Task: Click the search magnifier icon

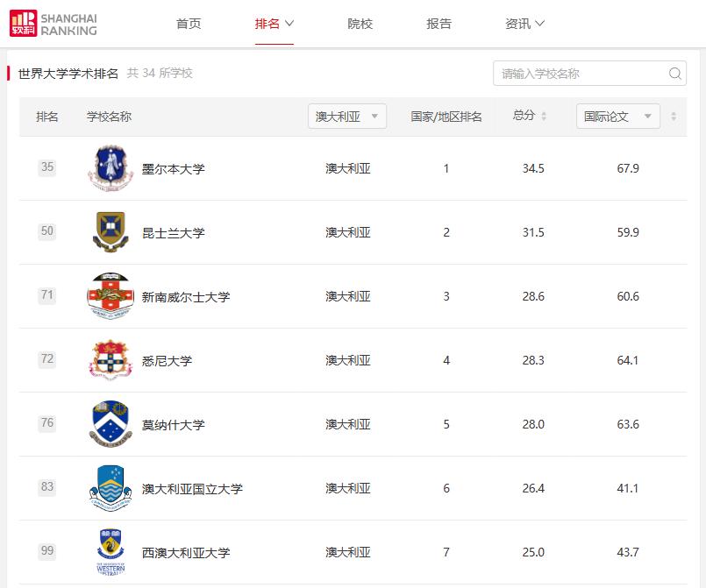Action: [x=674, y=74]
